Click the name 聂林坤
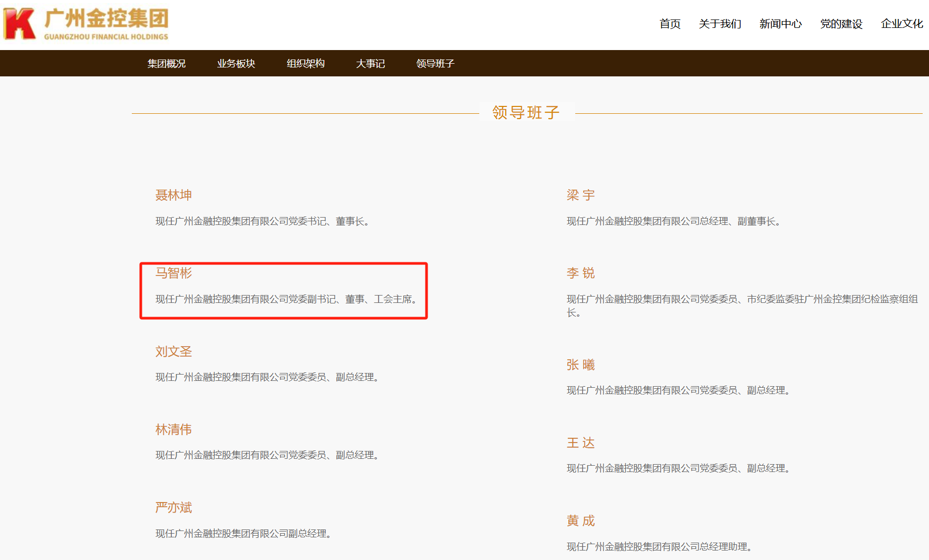 173,195
